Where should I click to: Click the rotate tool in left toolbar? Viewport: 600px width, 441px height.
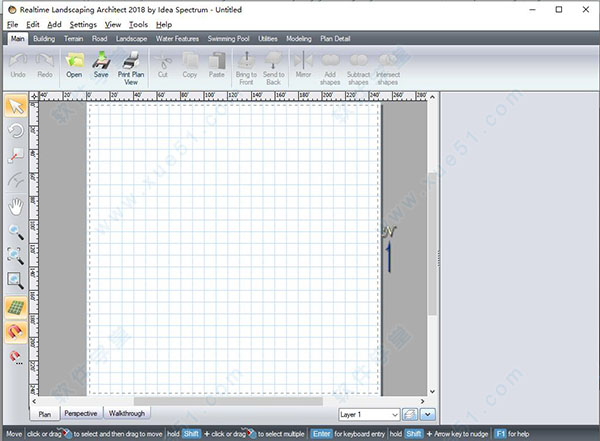tap(16, 131)
